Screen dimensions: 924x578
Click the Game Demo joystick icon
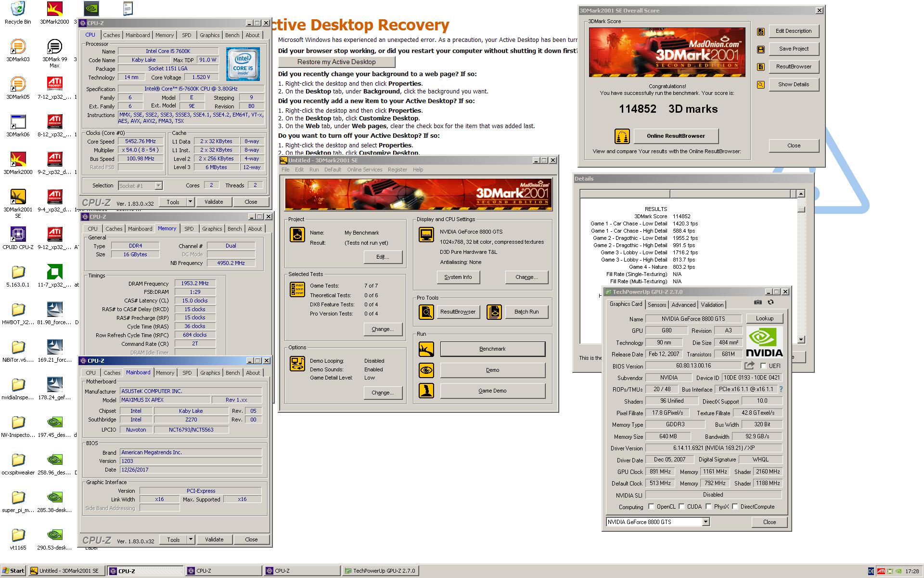coord(426,391)
